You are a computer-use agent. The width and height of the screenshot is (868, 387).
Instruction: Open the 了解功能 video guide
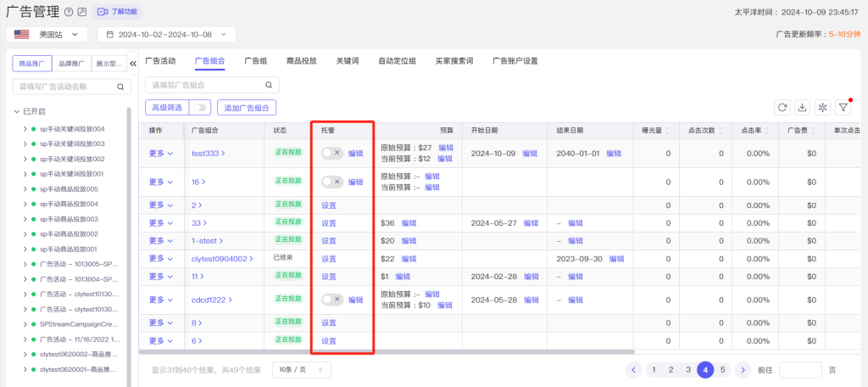[117, 11]
